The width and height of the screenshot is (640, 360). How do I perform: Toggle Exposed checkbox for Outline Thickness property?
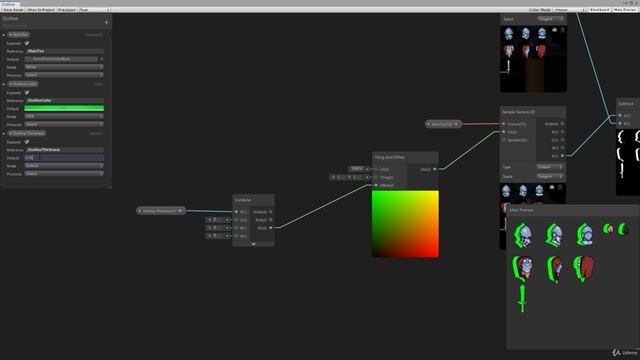point(27,142)
